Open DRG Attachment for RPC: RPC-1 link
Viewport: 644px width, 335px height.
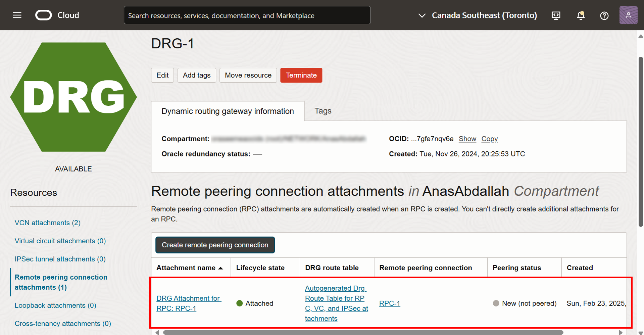pyautogui.click(x=189, y=303)
